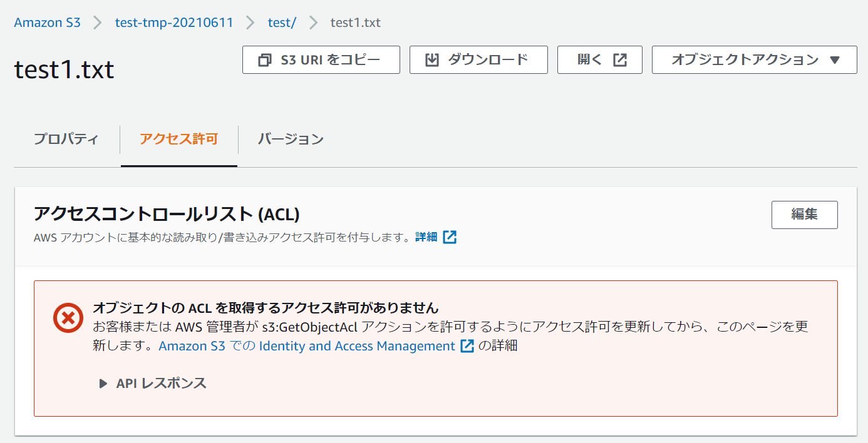868x443 pixels.
Task: Click the red error circle icon
Action: pos(68,318)
